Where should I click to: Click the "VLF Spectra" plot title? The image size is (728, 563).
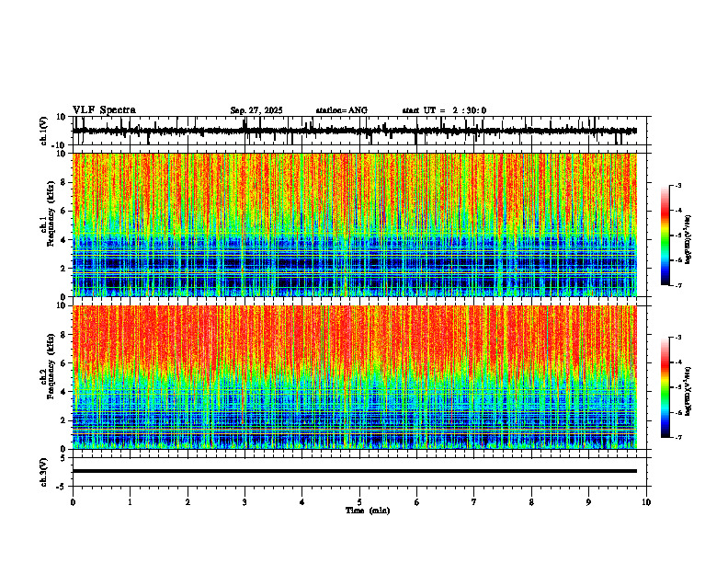tap(104, 110)
